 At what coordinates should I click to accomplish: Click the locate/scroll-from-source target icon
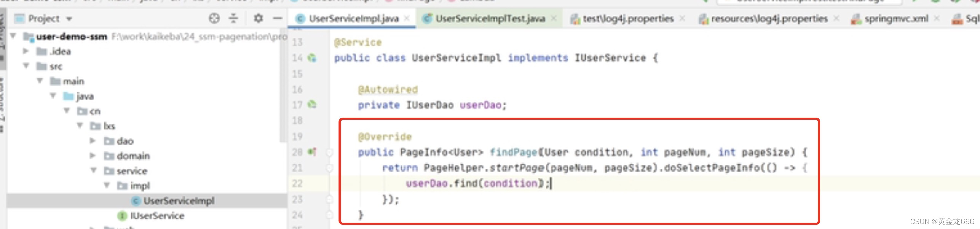point(214,18)
